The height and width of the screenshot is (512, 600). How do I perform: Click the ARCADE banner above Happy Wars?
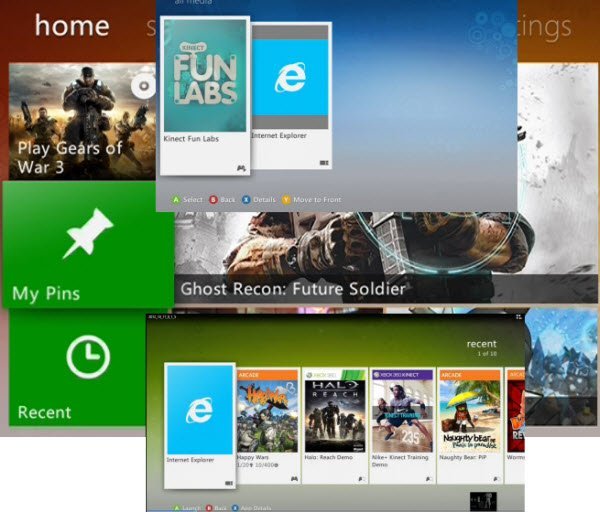[267, 375]
